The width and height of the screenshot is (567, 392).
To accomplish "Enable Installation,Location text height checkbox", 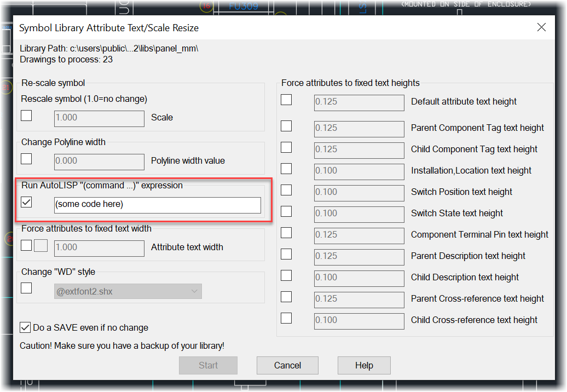I will (x=286, y=168).
